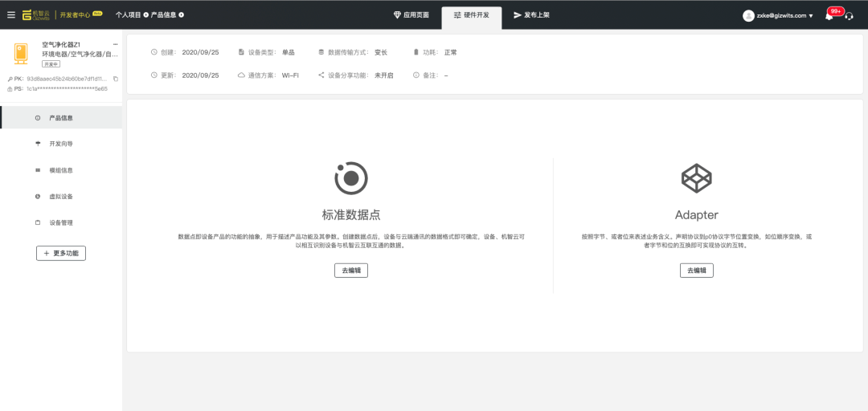Click the 功耗 battery icon
Image resolution: width=868 pixels, height=411 pixels.
[416, 52]
